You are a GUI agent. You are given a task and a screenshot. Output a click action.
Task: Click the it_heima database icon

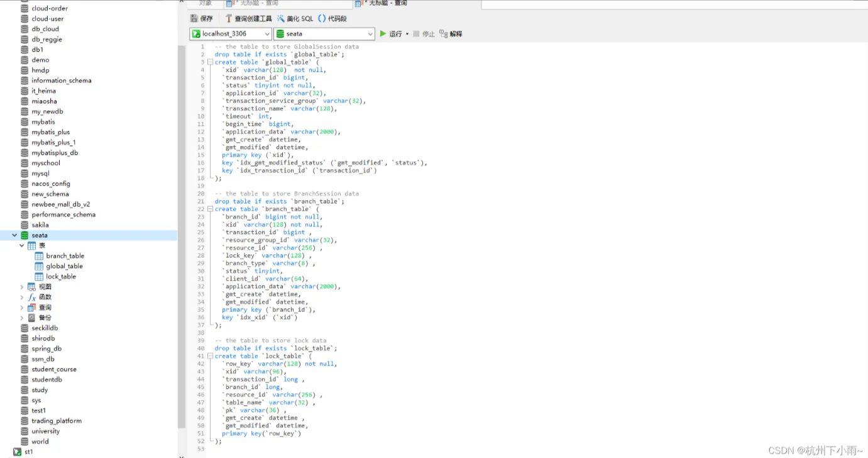coord(25,91)
